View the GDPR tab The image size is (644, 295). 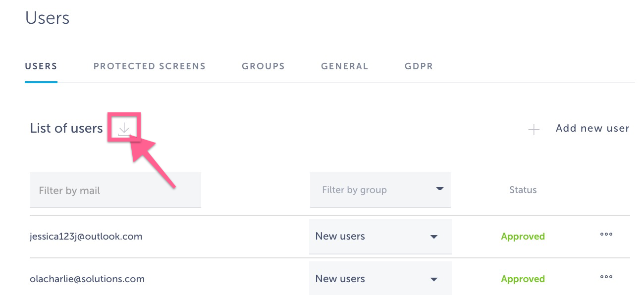(x=419, y=66)
